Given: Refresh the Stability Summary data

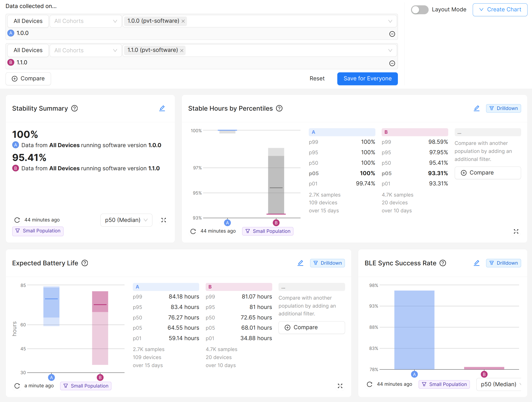Looking at the screenshot, I should [17, 220].
